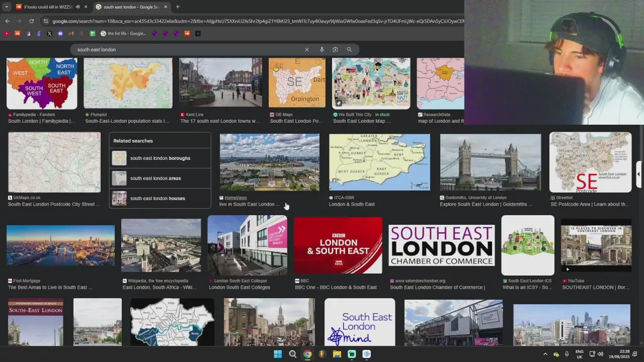Screen dimensions: 644x362
Task: Close the 'south east london' tab
Action: [x=166, y=7]
